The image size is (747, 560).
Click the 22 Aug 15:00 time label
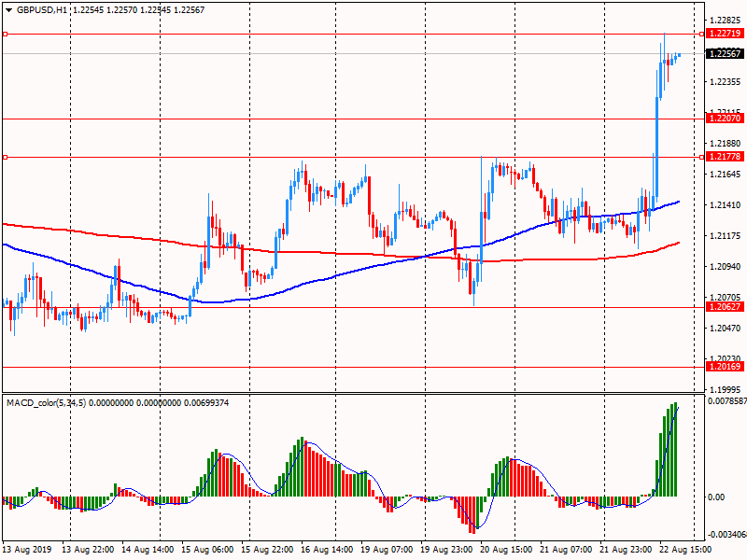(686, 550)
